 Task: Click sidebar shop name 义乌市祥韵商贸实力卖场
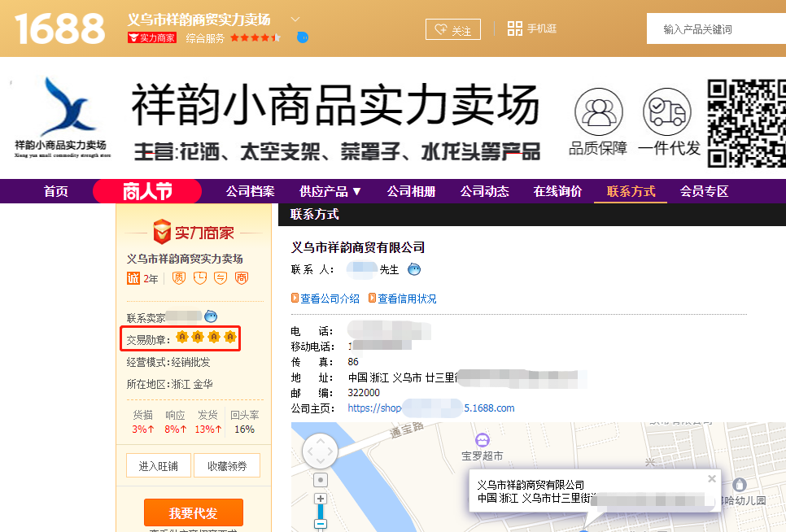(x=185, y=259)
